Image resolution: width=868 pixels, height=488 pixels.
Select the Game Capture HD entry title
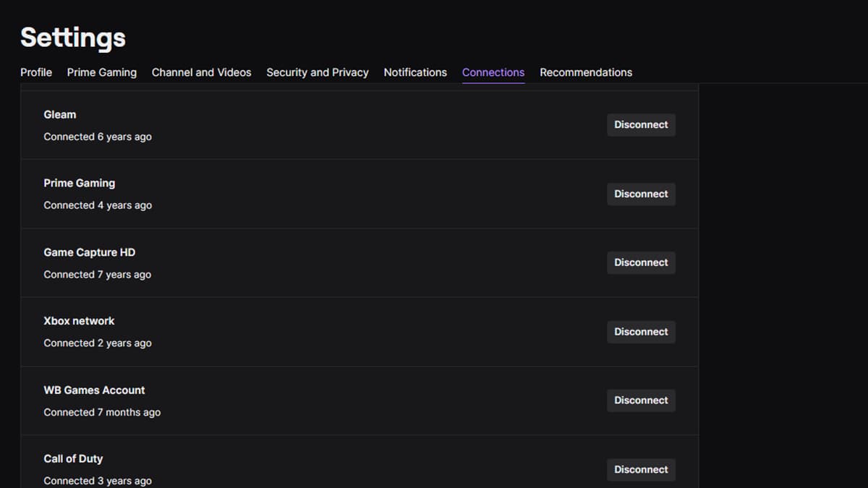point(89,252)
